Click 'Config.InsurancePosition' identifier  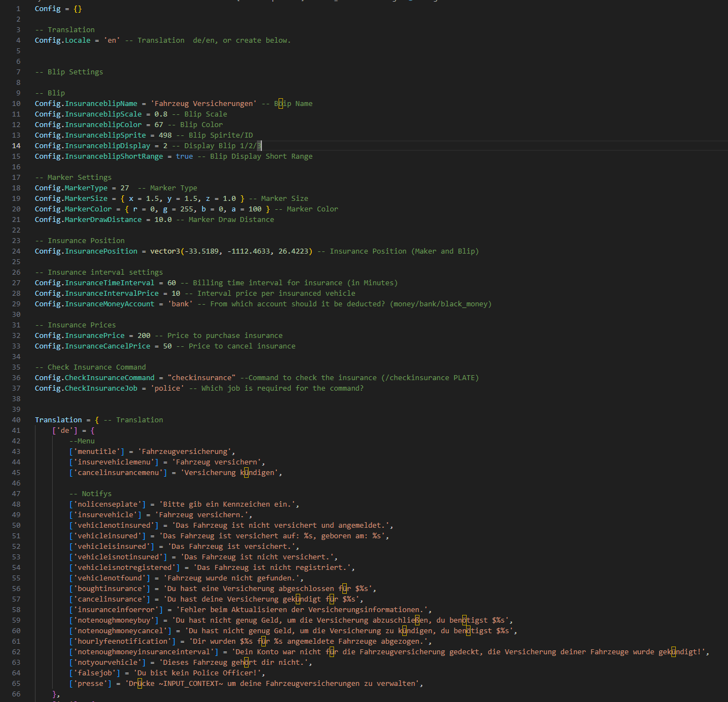[86, 251]
